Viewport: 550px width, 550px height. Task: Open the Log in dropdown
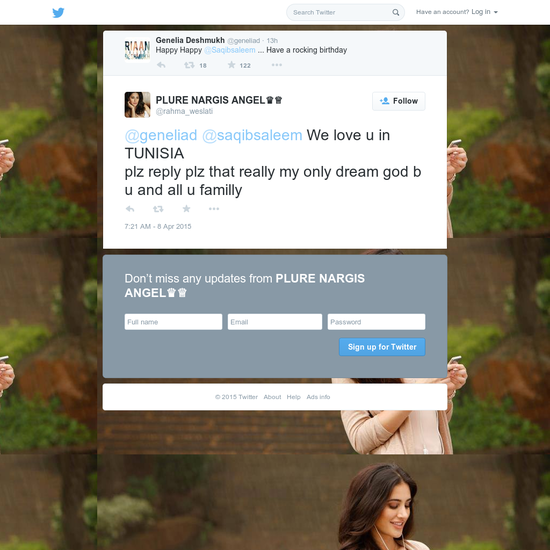484,12
